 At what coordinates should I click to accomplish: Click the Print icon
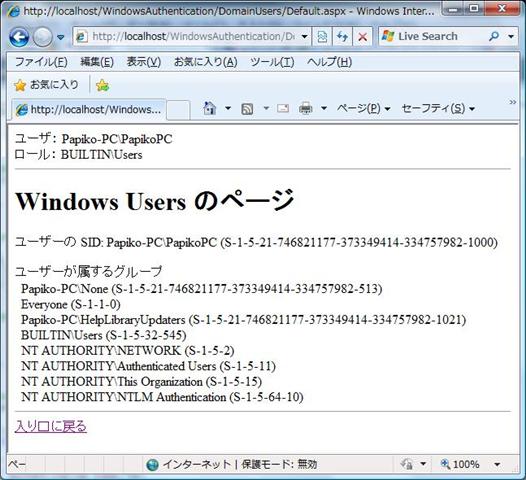tap(306, 108)
